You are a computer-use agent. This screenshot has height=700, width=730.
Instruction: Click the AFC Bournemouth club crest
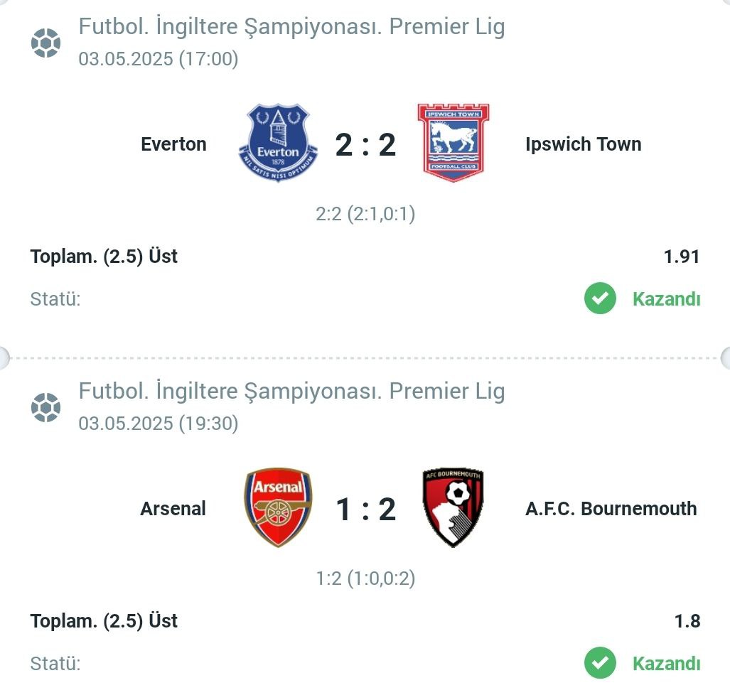(453, 507)
